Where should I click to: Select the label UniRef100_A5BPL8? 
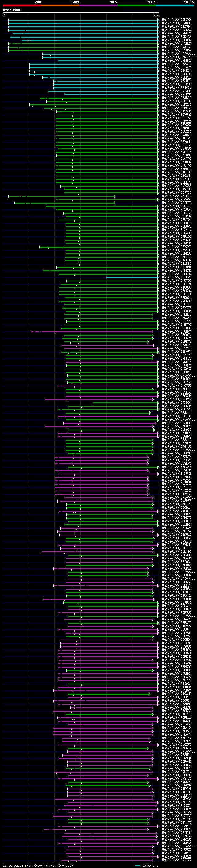pyautogui.click(x=176, y=78)
